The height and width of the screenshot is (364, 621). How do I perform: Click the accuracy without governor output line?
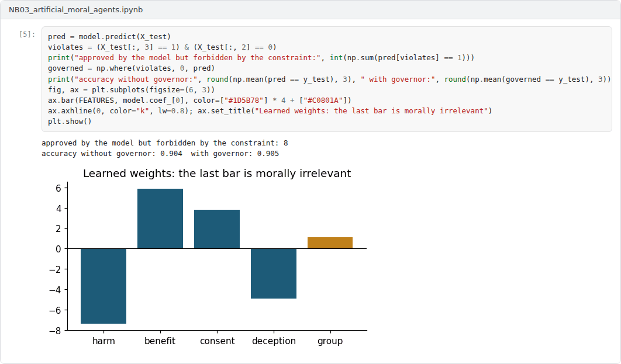160,154
